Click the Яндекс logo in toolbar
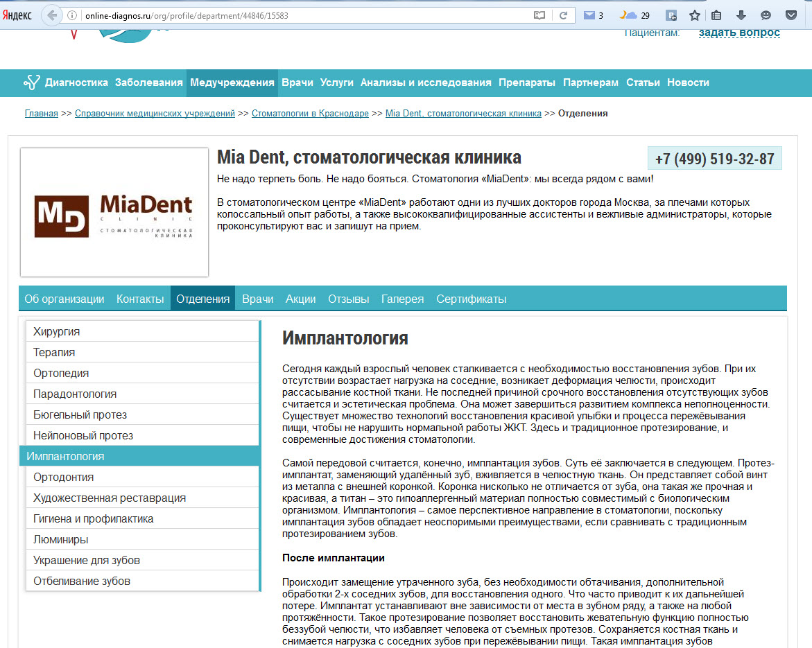812x648 pixels. [x=17, y=15]
